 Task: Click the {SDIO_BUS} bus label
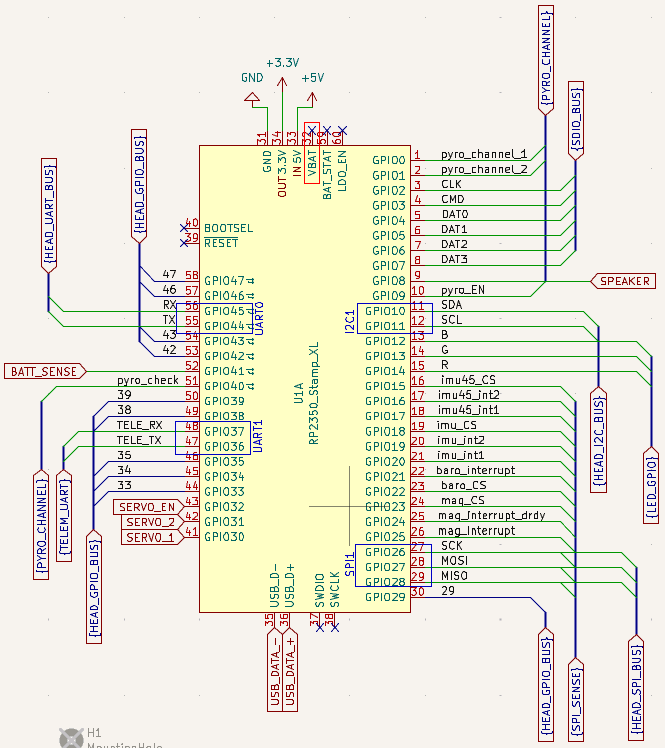(x=575, y=121)
